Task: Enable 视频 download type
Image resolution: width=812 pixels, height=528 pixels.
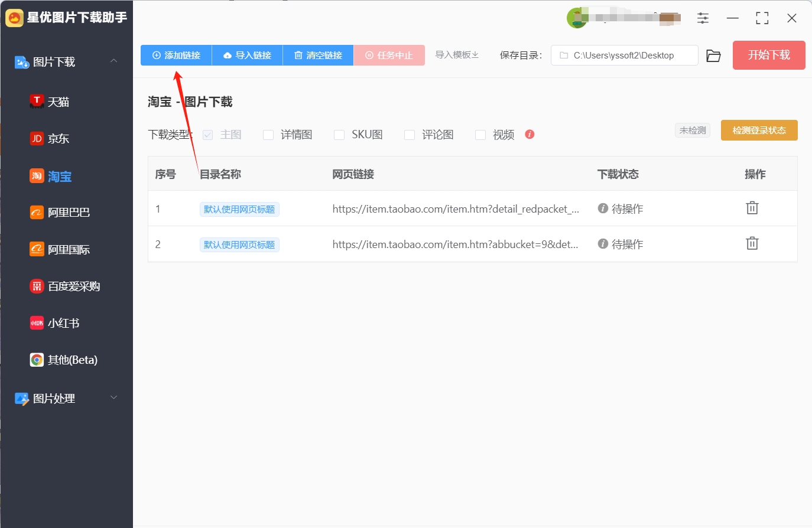Action: pyautogui.click(x=480, y=135)
